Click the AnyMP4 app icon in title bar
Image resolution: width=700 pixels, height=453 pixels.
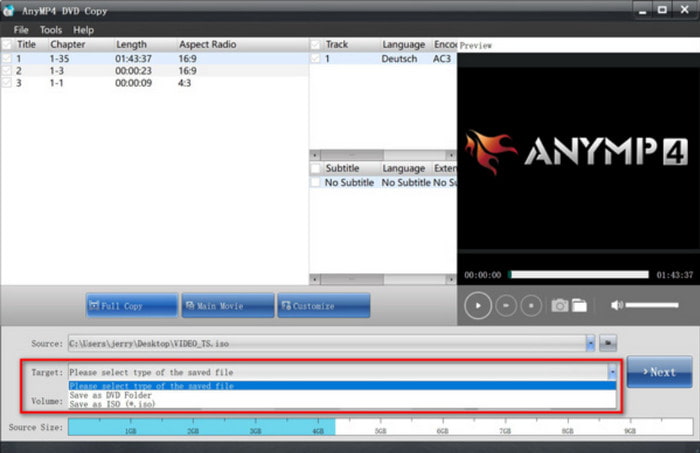8,11
